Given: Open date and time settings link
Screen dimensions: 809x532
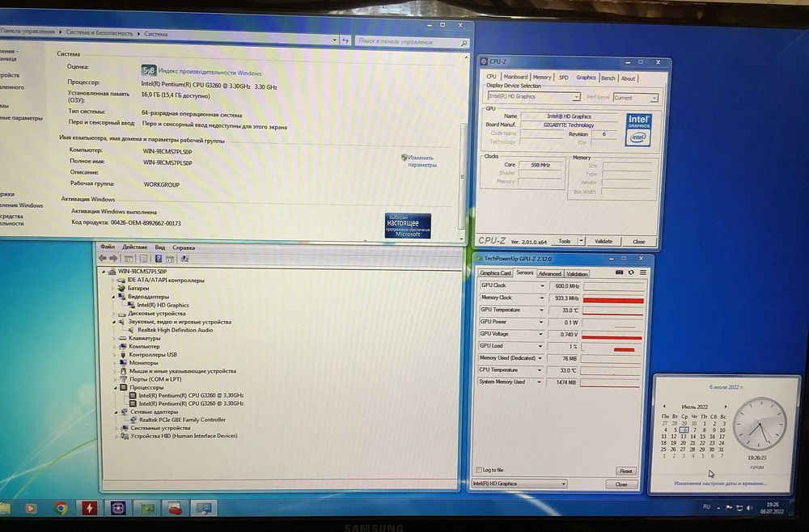Looking at the screenshot, I should tap(720, 483).
